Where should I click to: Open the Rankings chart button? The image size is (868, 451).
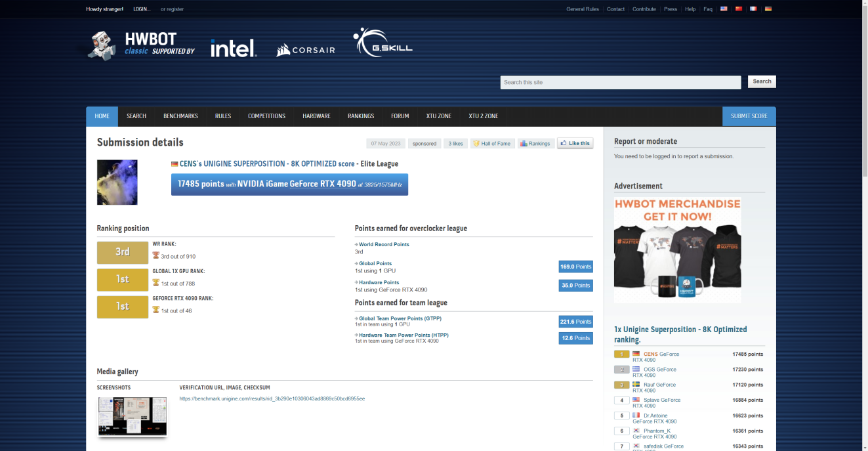(535, 143)
